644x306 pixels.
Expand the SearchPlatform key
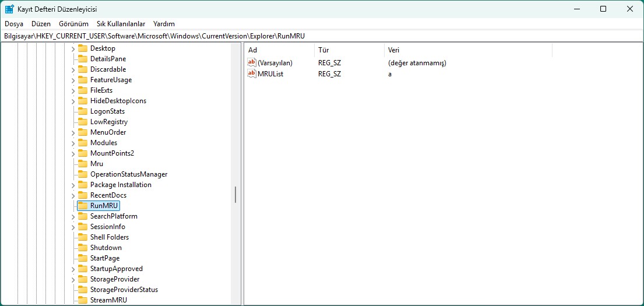73,216
